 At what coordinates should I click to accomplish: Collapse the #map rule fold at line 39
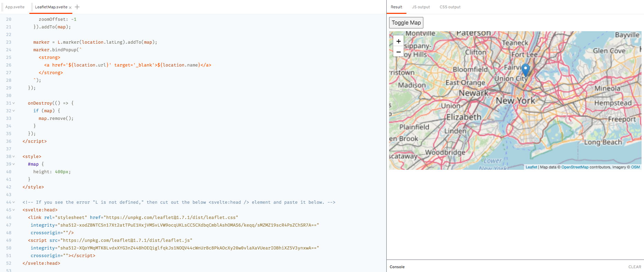[13, 164]
